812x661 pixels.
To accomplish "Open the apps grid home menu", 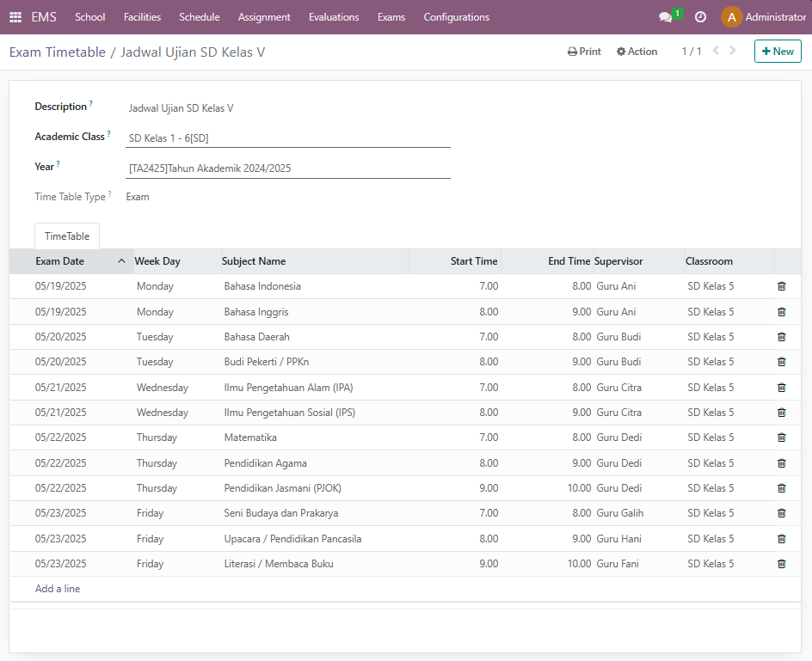I will (15, 17).
